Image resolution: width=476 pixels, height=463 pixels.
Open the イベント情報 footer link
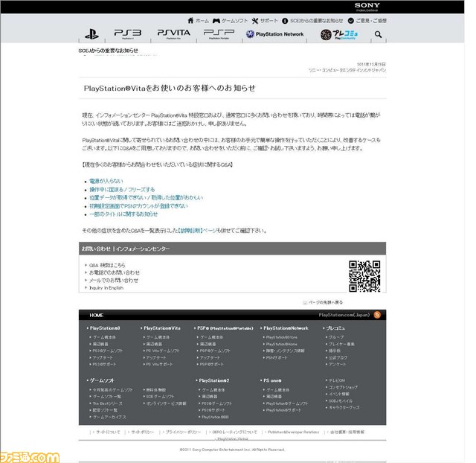(339, 394)
